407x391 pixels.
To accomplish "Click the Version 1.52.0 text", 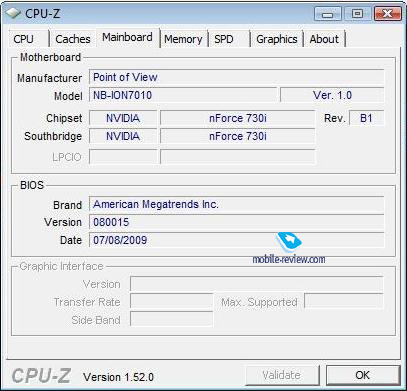I will [x=118, y=377].
